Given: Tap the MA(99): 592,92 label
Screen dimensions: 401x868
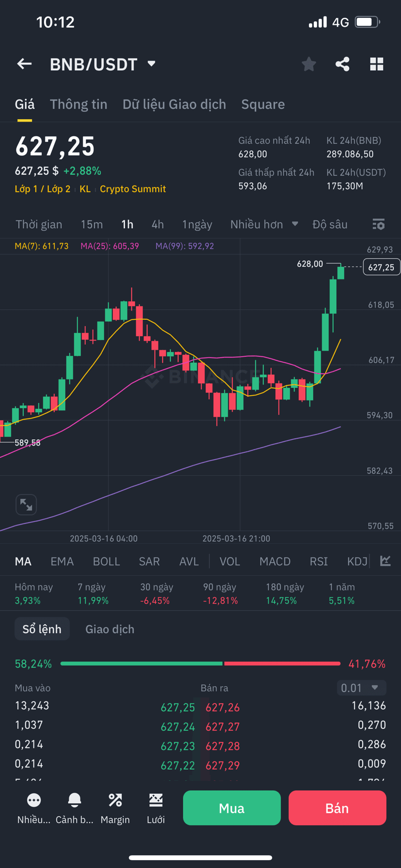Looking at the screenshot, I should point(185,246).
